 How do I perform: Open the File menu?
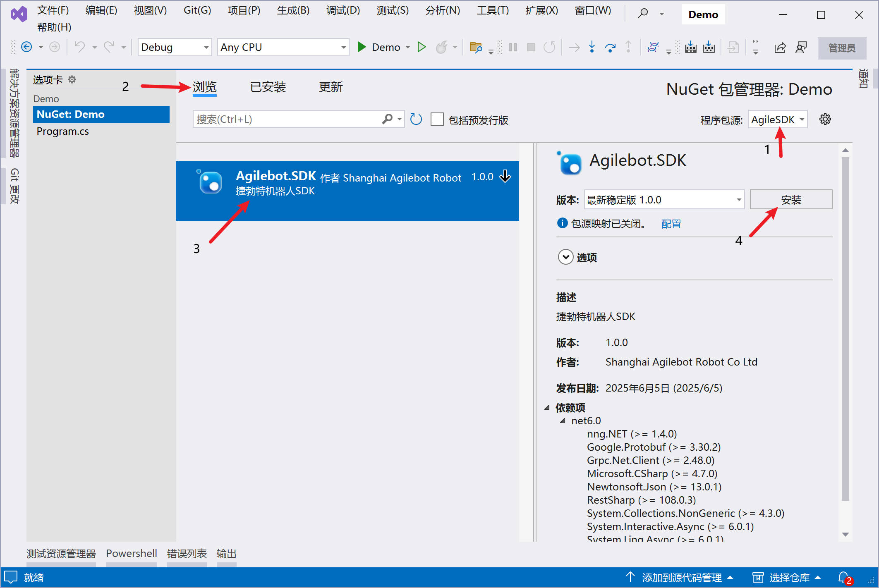click(x=53, y=10)
